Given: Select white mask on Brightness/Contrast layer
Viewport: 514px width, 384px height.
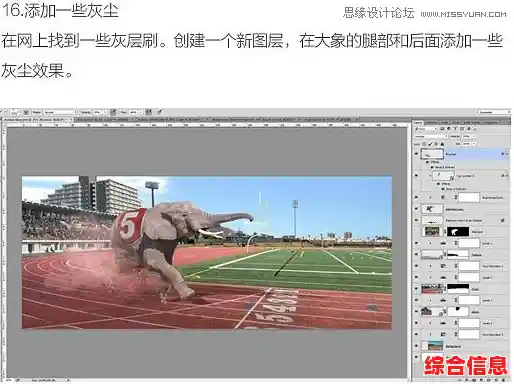Looking at the screenshot, I should pyautogui.click(x=469, y=198).
